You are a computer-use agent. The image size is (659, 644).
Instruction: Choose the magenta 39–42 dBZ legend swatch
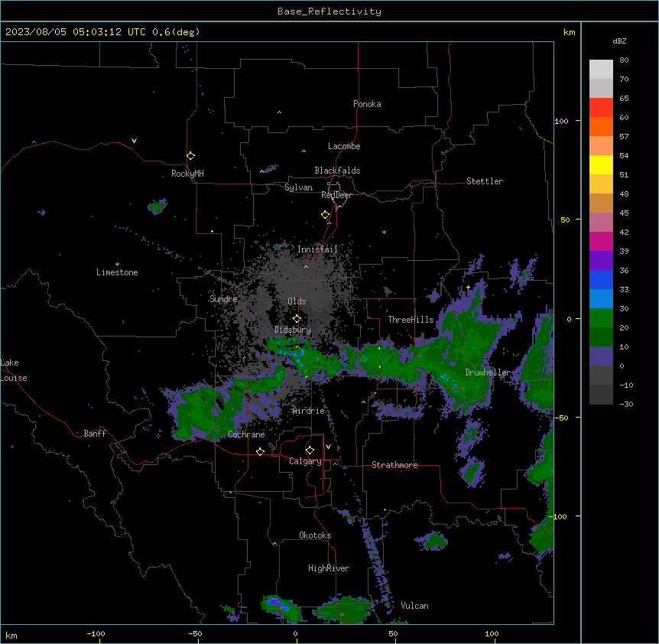point(601,241)
